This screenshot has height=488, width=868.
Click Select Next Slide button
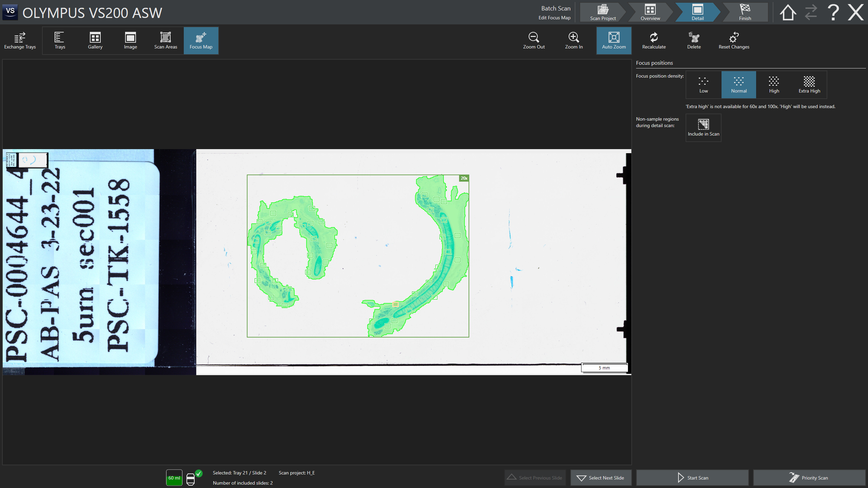coord(601,478)
